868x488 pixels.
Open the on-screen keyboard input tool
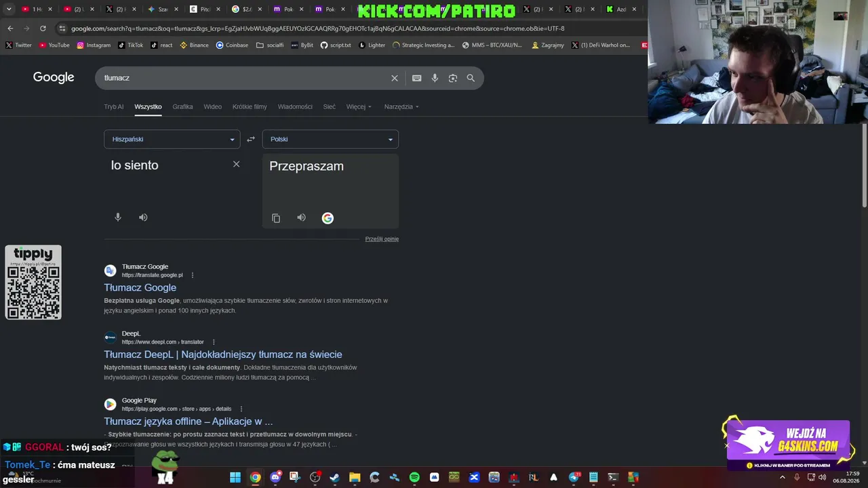[x=417, y=78]
